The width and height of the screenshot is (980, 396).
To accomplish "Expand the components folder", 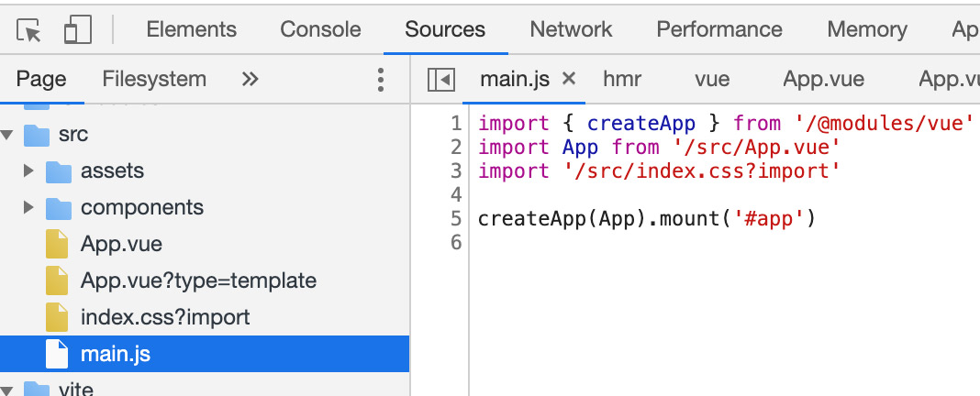I will [29, 208].
